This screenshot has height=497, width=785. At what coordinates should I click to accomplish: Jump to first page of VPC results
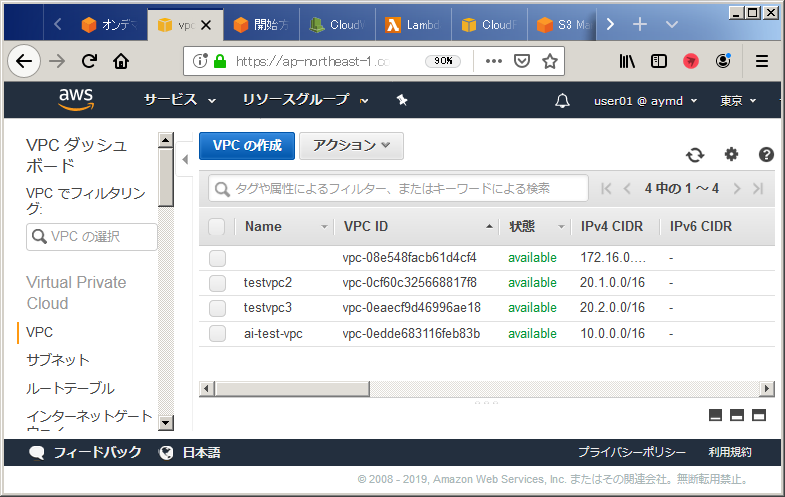pos(606,189)
